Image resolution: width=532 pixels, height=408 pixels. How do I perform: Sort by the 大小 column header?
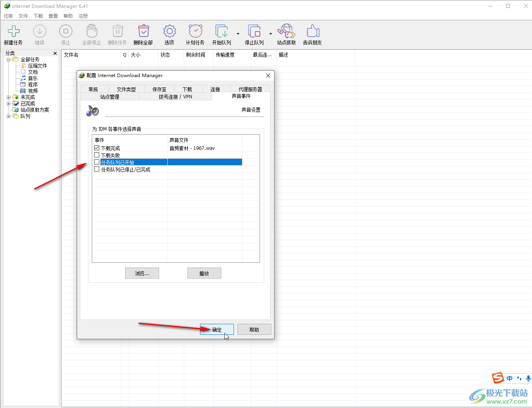tap(143, 55)
